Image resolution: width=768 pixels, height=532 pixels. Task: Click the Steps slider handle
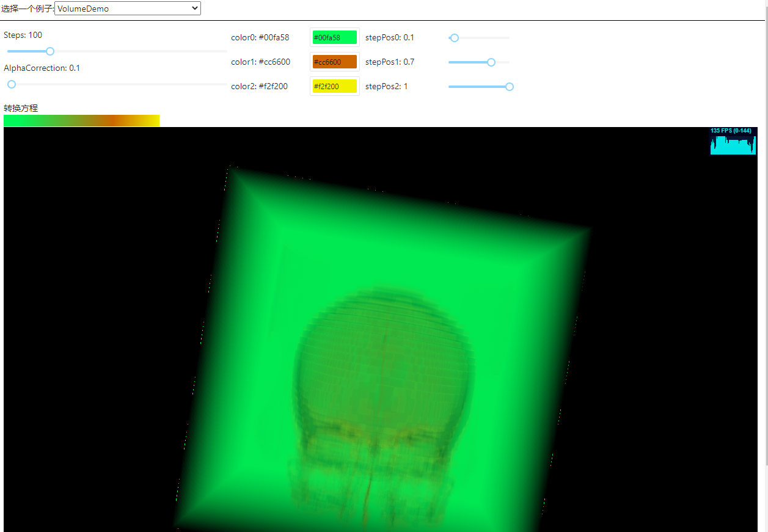49,51
